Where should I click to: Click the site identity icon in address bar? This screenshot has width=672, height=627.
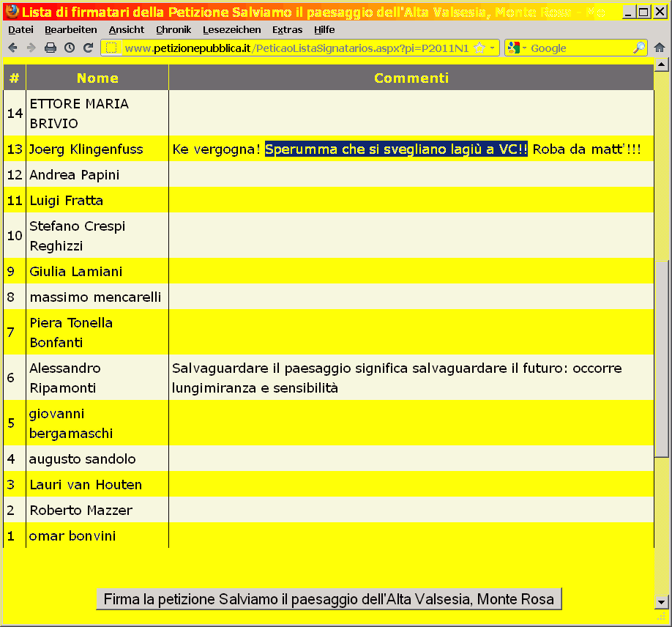click(112, 48)
